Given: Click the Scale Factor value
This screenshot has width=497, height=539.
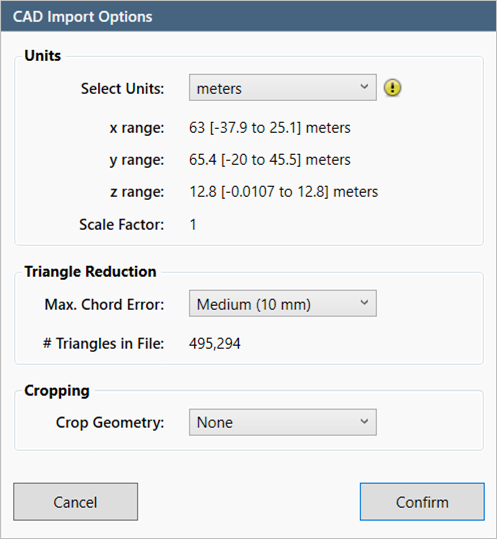Looking at the screenshot, I should tap(193, 225).
